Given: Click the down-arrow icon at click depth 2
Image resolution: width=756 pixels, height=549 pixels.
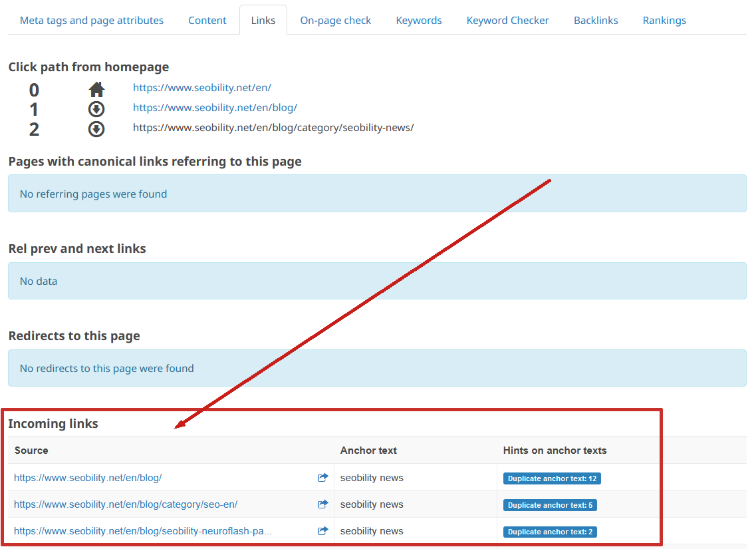Looking at the screenshot, I should coord(96,129).
